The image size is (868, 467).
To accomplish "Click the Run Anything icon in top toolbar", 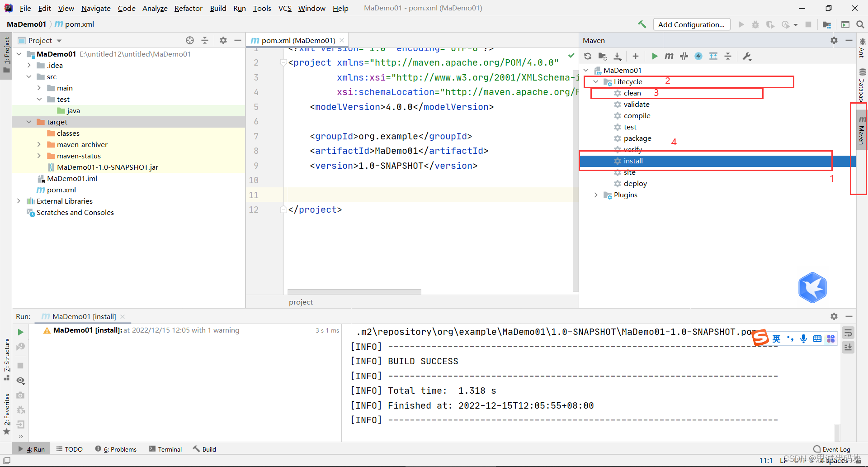I will [845, 24].
